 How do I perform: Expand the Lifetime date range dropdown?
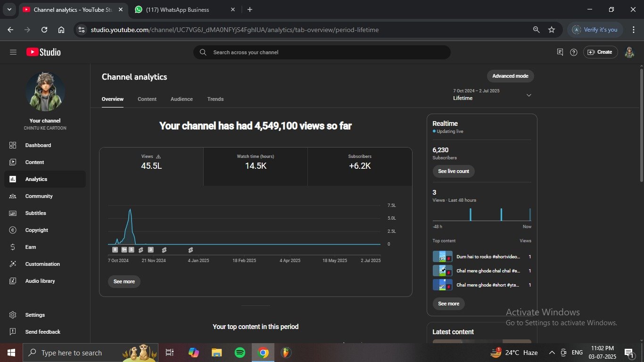click(x=528, y=95)
